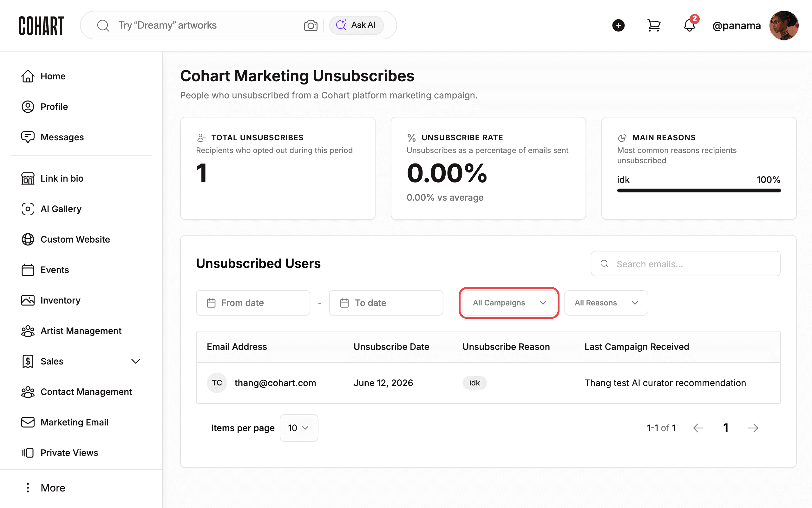This screenshot has height=508, width=812.
Task: Click 'Thang test AI curator recommendation' cell
Action: click(x=665, y=383)
